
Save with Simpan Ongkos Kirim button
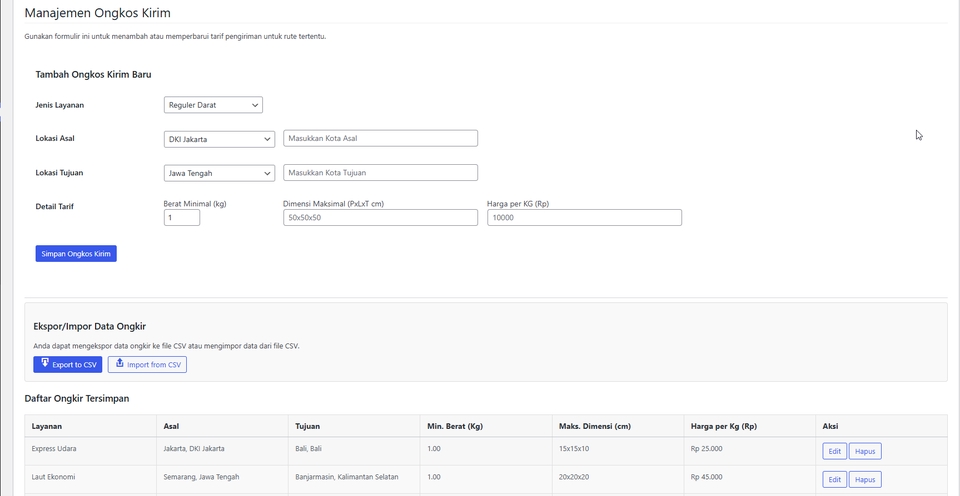pos(76,254)
